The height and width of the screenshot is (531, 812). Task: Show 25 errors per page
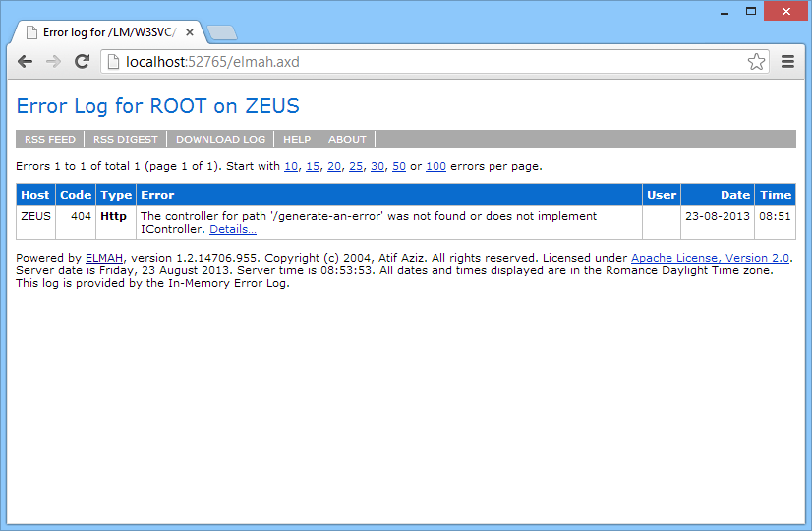tap(356, 166)
